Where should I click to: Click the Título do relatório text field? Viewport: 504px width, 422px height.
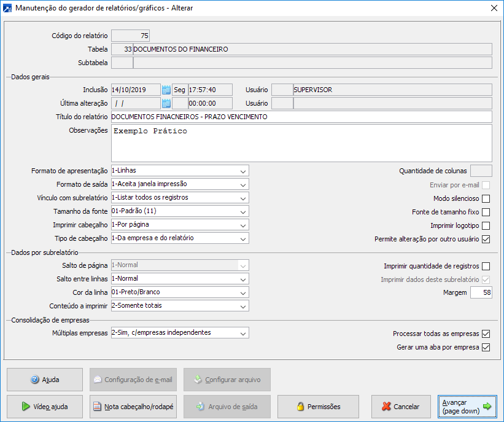301,117
